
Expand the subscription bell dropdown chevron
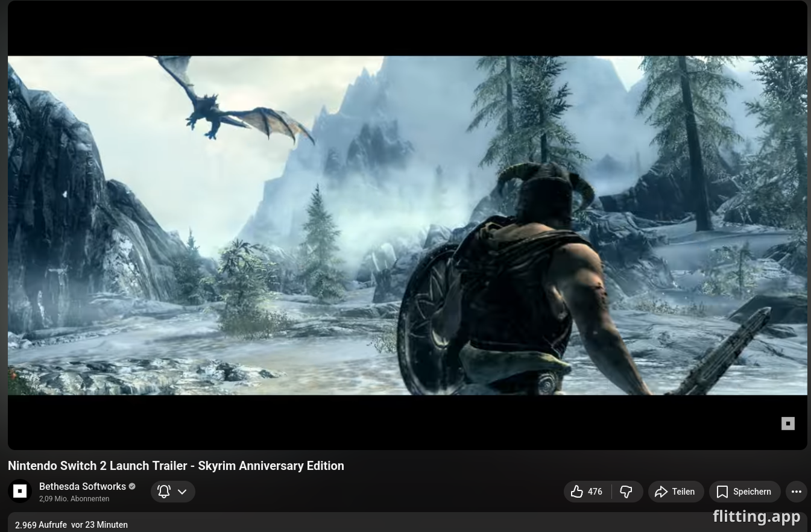pyautogui.click(x=182, y=491)
